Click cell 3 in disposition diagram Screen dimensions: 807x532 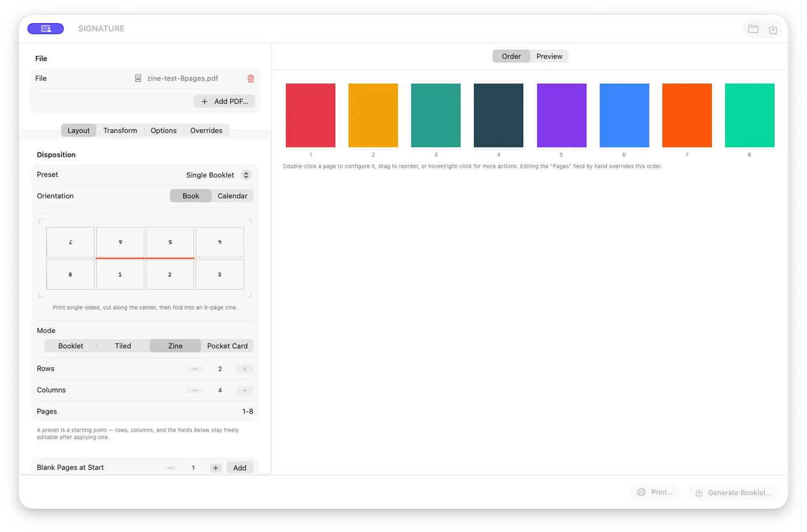(x=220, y=274)
